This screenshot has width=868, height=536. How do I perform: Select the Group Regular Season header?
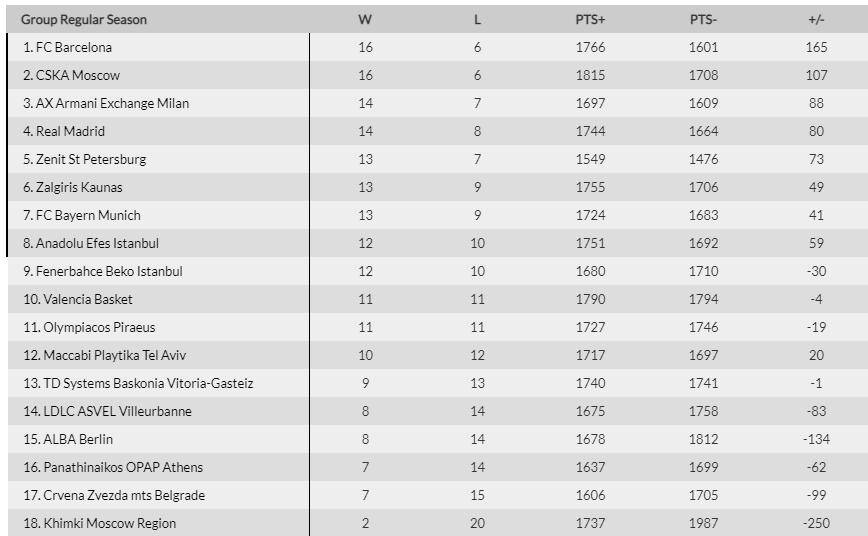[x=84, y=19]
